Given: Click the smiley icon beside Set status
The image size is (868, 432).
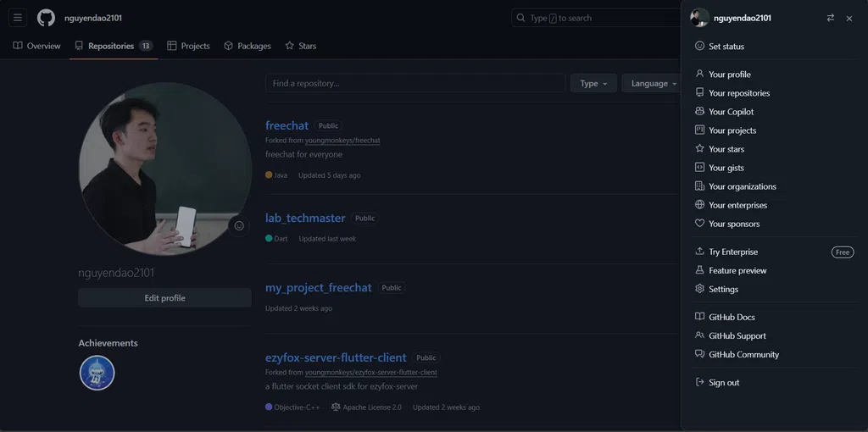Looking at the screenshot, I should 699,46.
